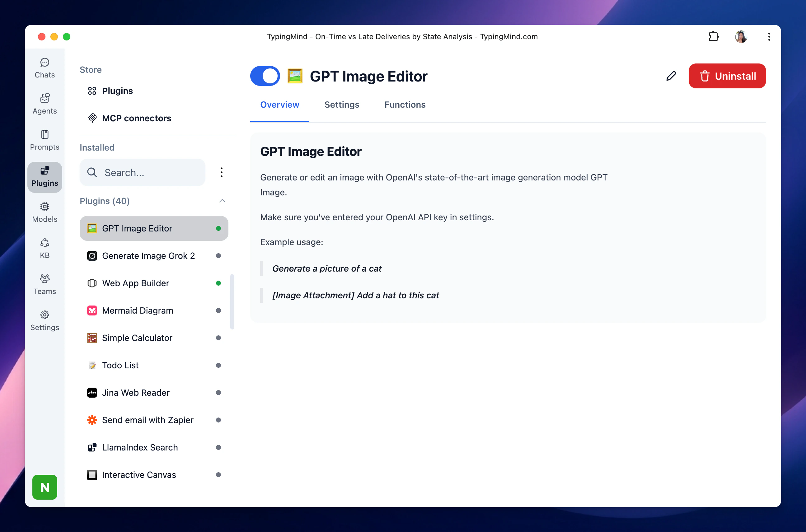Collapse the Plugins (40) list chevron

(x=222, y=201)
